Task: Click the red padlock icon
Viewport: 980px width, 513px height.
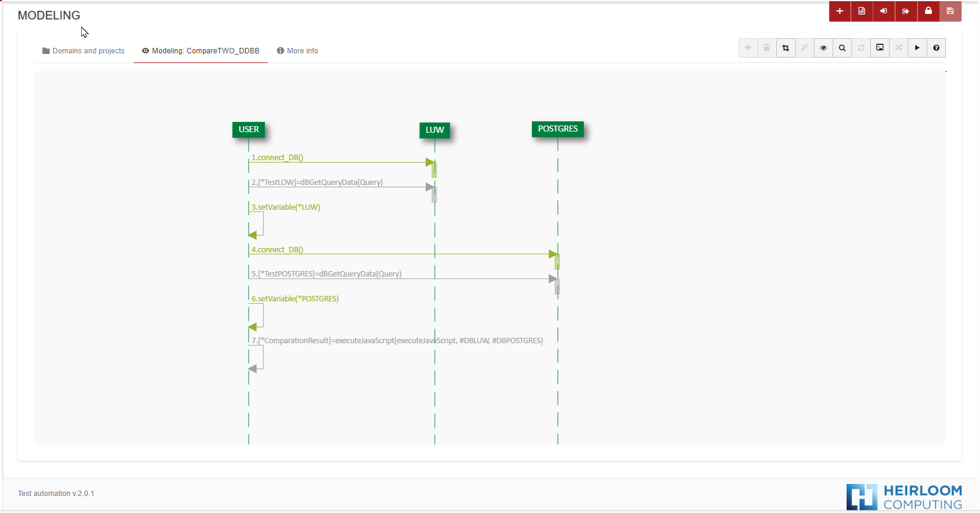Action: pos(928,11)
